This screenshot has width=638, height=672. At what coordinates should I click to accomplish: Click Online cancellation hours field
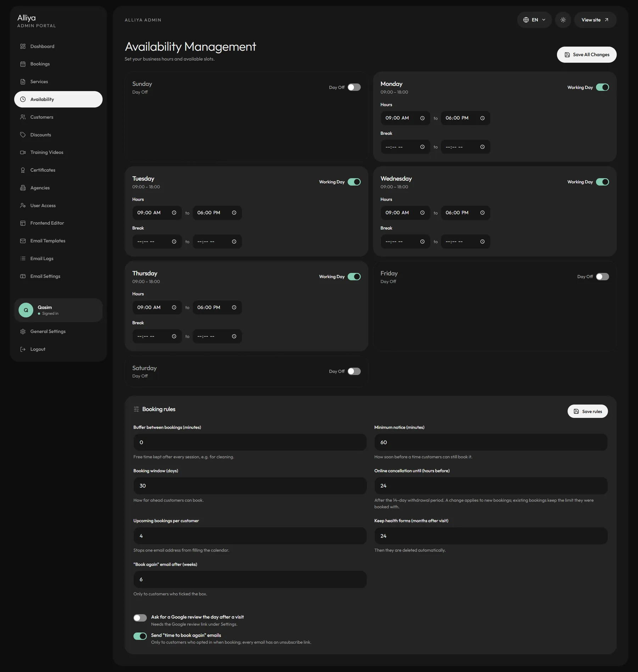coord(491,486)
